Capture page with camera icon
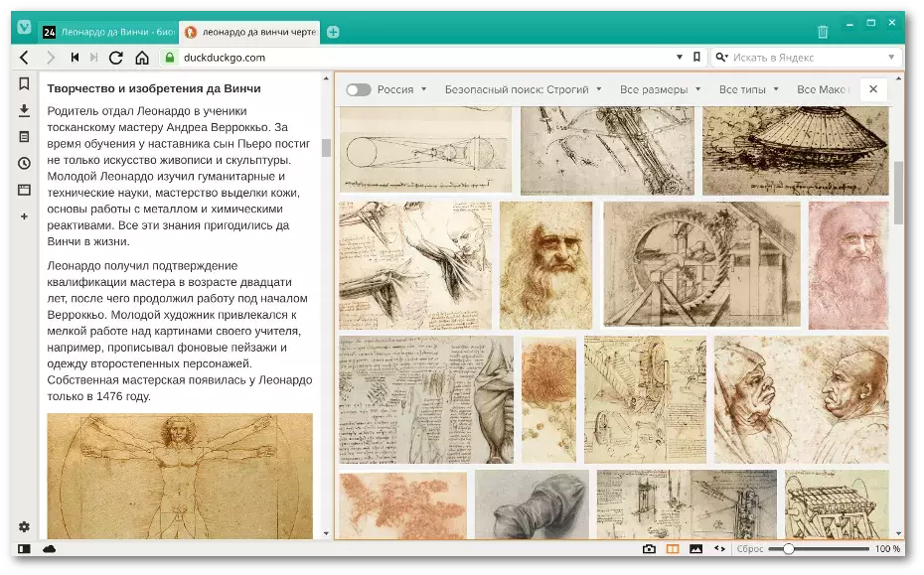This screenshot has height=575, width=924. tap(649, 548)
